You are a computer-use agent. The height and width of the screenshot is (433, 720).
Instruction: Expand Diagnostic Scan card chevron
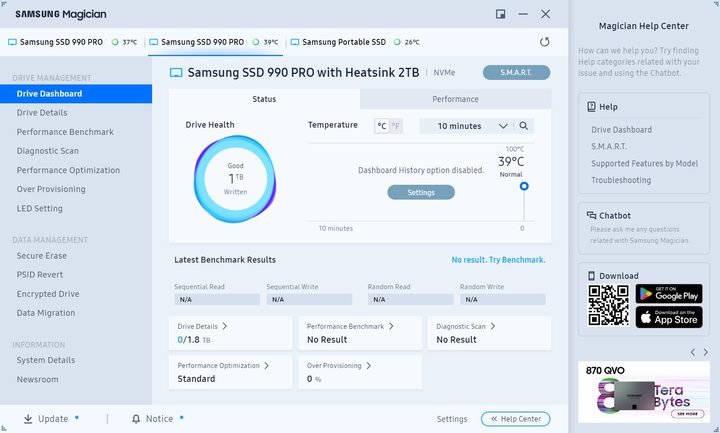(493, 326)
